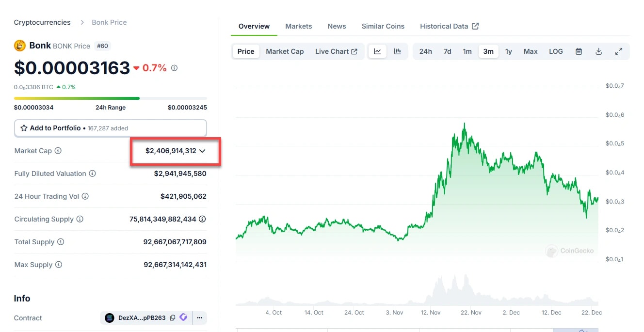Click info icon beside Circulating Supply value
The image size is (644, 332).
(202, 219)
